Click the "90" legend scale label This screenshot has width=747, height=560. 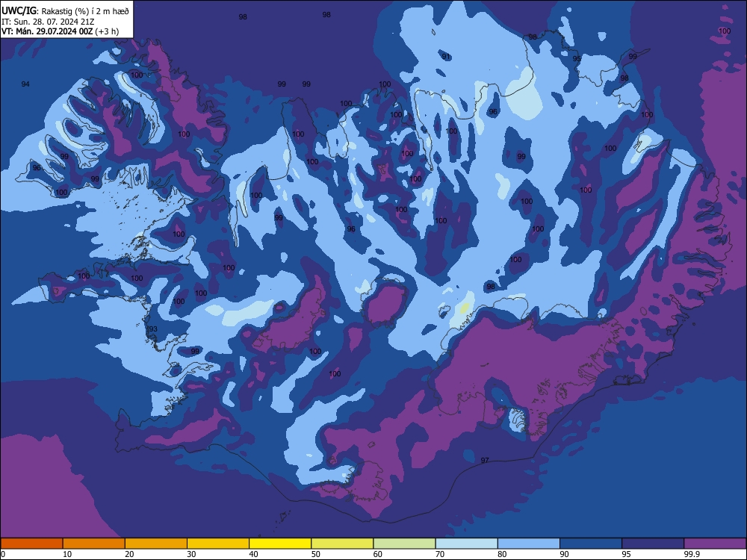coord(565,554)
